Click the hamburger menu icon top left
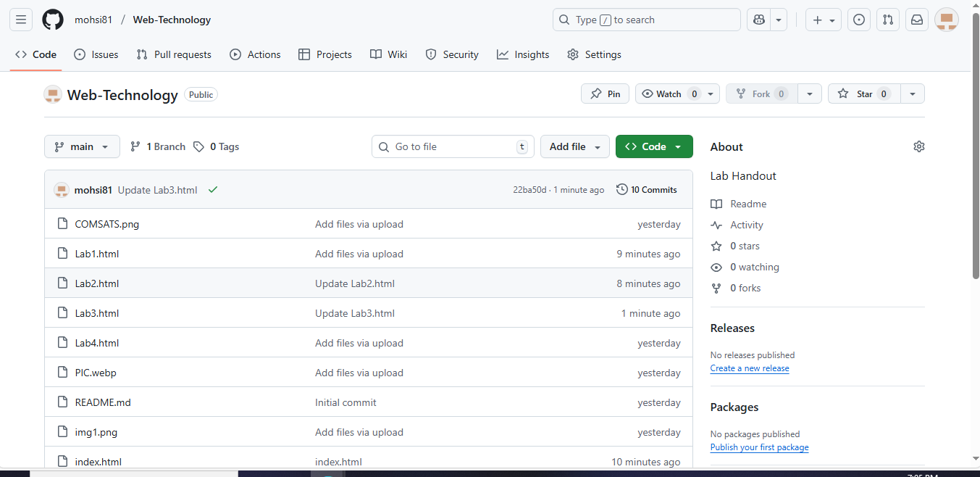The image size is (980, 477). (20, 19)
